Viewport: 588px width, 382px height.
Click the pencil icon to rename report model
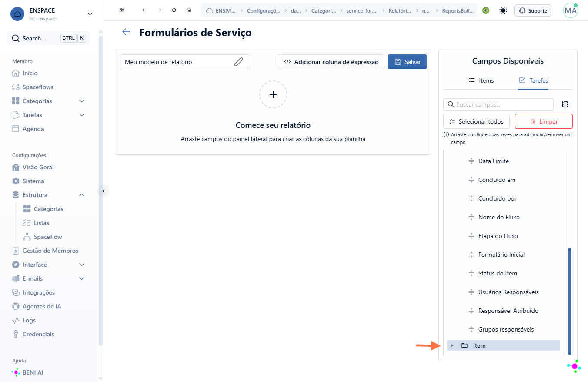pyautogui.click(x=239, y=62)
